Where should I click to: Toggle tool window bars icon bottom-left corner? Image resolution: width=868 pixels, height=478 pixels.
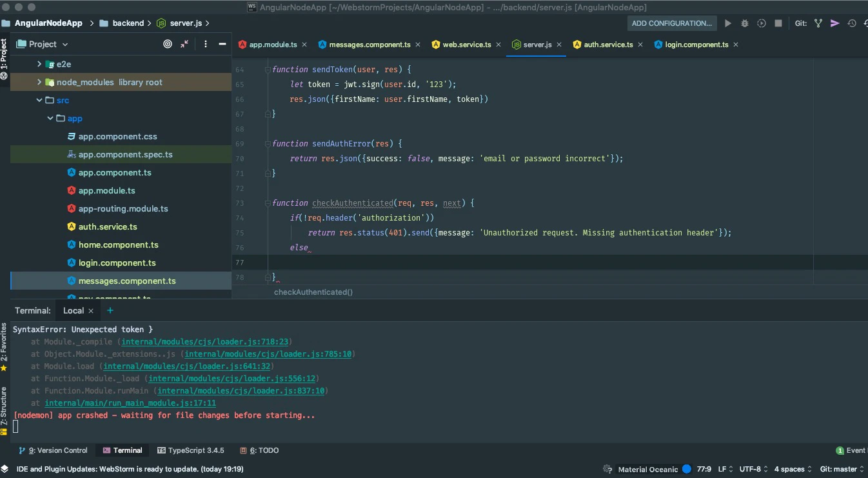pyautogui.click(x=5, y=469)
